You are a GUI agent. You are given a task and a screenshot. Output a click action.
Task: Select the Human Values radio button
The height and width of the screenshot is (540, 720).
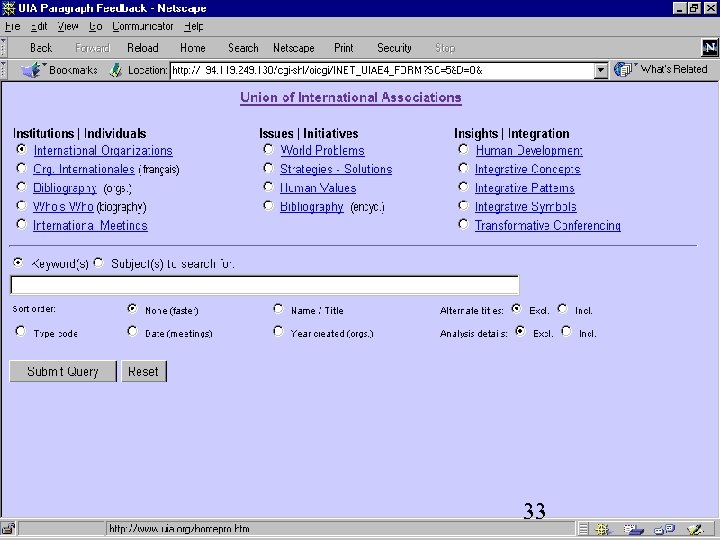coord(268,187)
